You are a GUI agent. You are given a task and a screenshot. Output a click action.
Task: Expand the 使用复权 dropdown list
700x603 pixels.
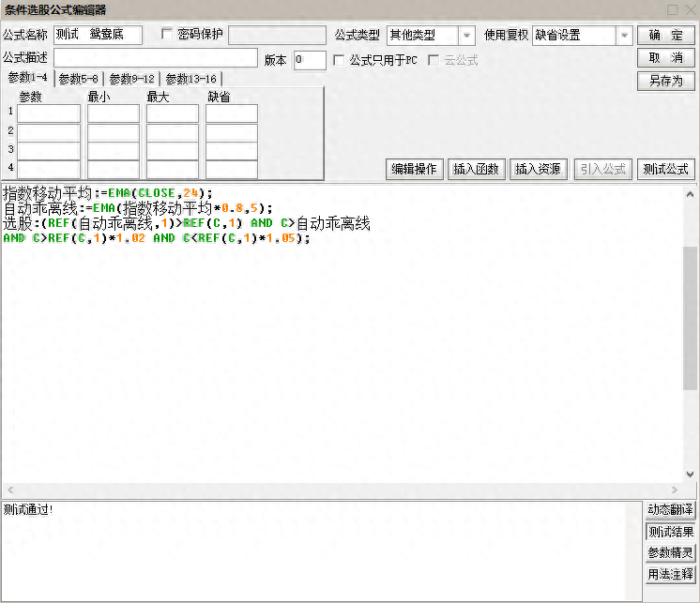(x=624, y=36)
